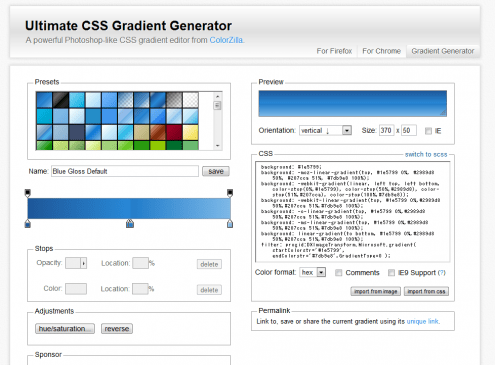Click delete button in Color row
The image size is (495, 365).
(x=209, y=290)
